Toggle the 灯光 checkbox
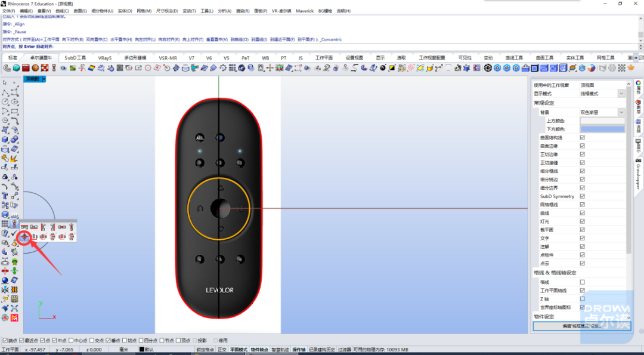Image resolution: width=644 pixels, height=355 pixels. (x=583, y=221)
